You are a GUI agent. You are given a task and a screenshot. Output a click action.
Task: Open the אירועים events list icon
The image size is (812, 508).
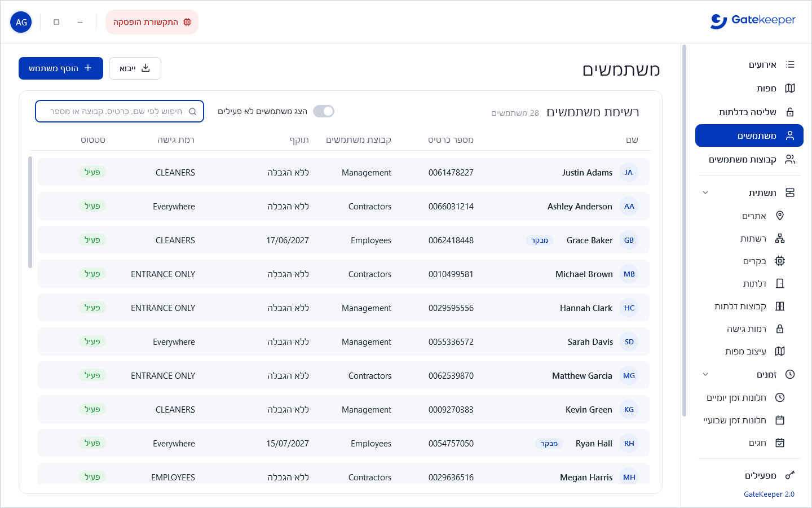[790, 64]
